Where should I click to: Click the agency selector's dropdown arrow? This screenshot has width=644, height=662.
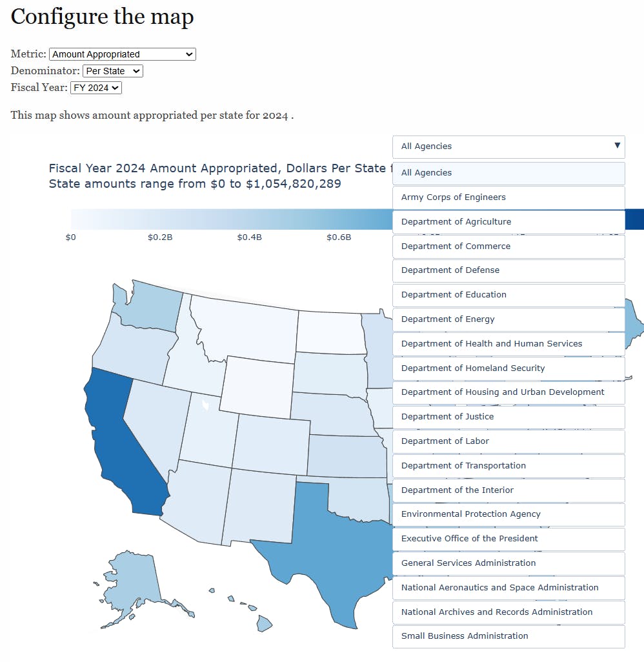pyautogui.click(x=616, y=146)
